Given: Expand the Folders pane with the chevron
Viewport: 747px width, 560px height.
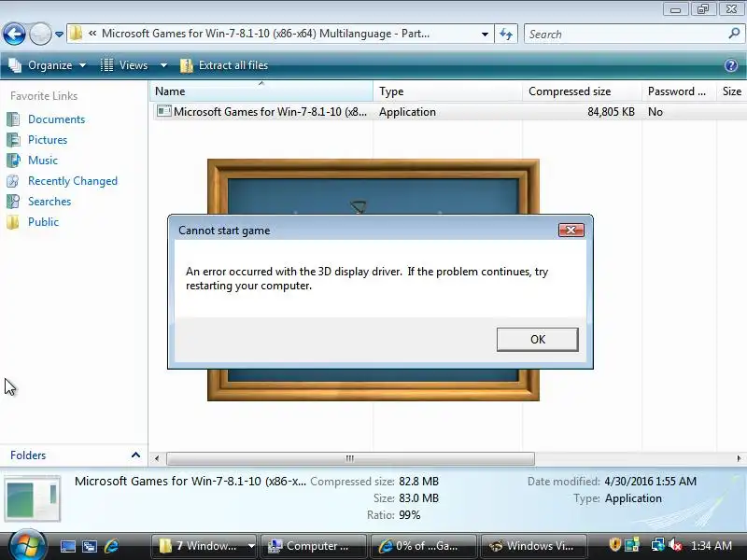Looking at the screenshot, I should click(135, 455).
